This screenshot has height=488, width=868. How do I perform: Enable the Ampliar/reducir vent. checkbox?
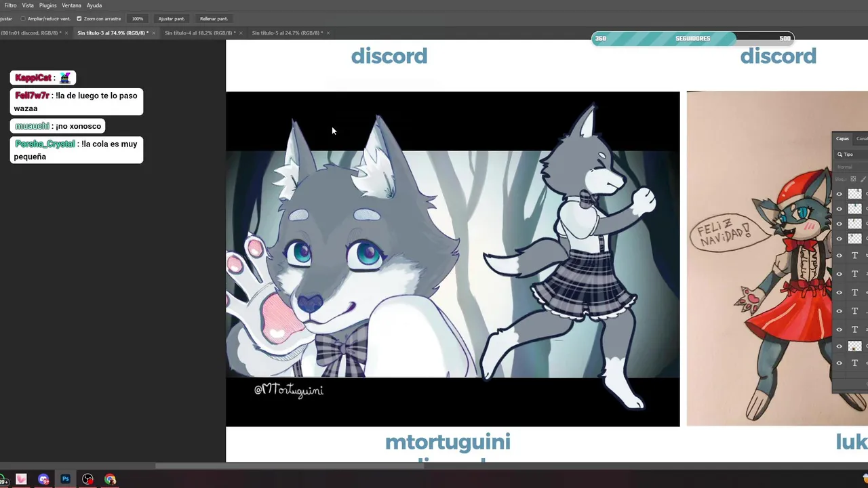point(23,19)
